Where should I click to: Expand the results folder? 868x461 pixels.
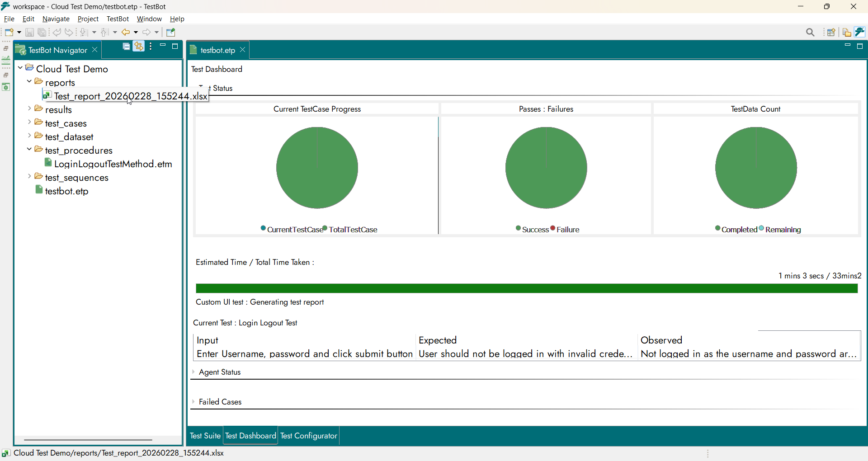coord(29,109)
